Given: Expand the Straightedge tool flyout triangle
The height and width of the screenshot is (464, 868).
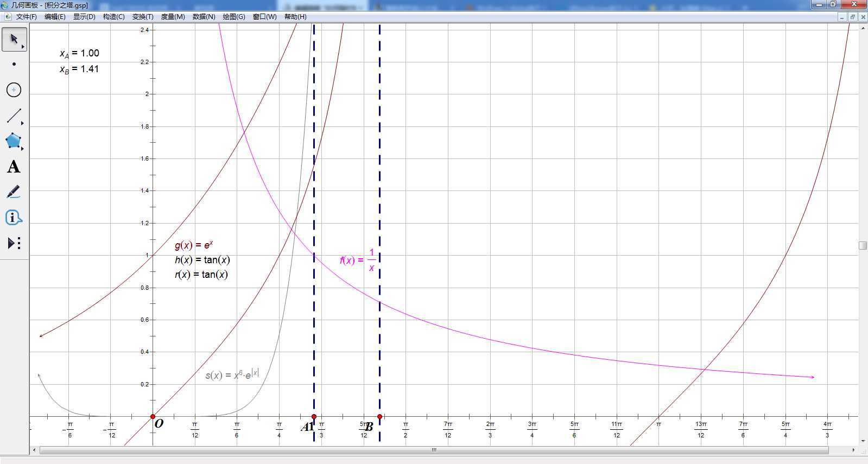Looking at the screenshot, I should (23, 123).
